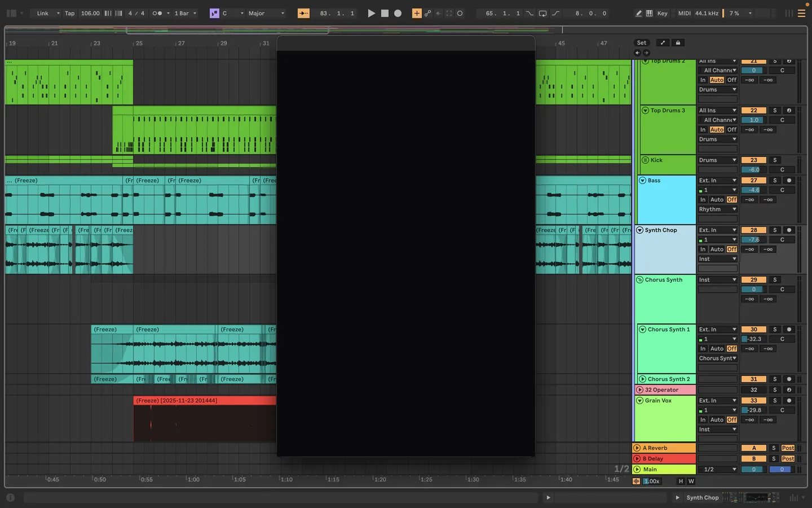Screen dimensions: 812x508
Task: Open Main track 1/2 output dropdown
Action: [x=717, y=470]
